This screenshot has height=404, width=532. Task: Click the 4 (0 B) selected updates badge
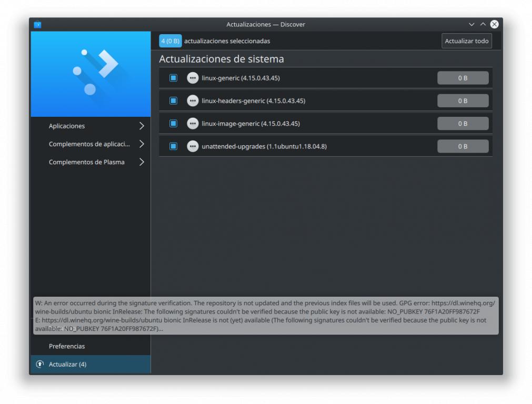(170, 41)
